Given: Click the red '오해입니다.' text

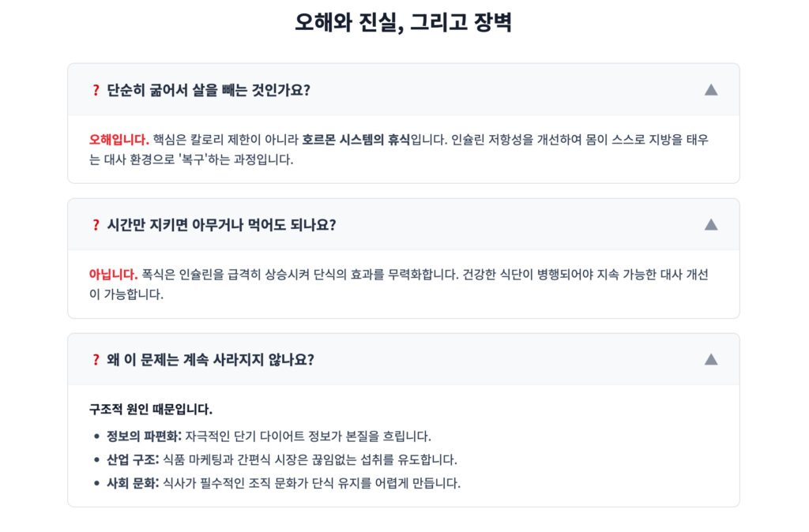Looking at the screenshot, I should click(119, 140).
